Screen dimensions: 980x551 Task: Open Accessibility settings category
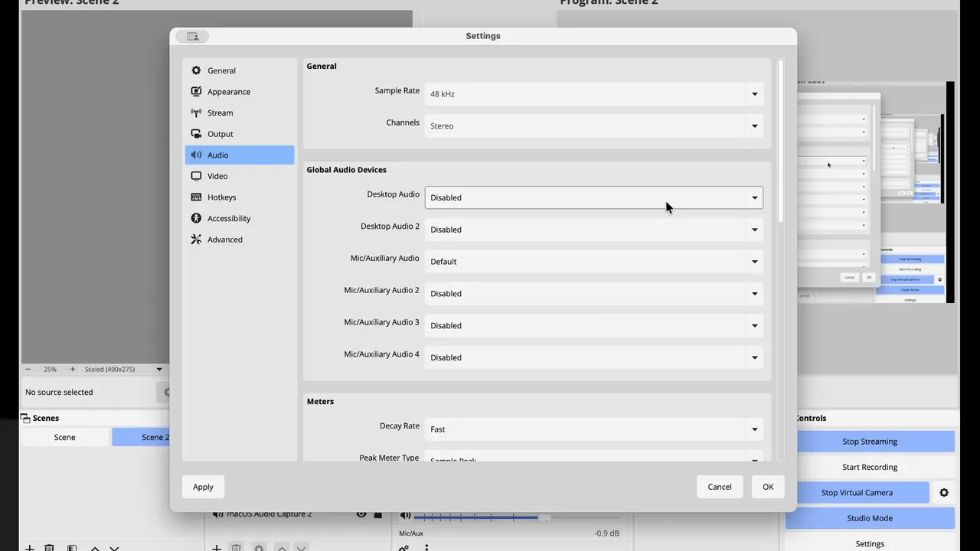[x=240, y=218]
